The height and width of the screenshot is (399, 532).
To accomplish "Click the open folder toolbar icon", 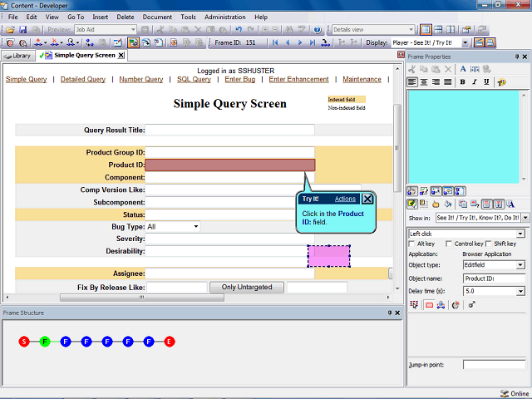I will coord(10,30).
